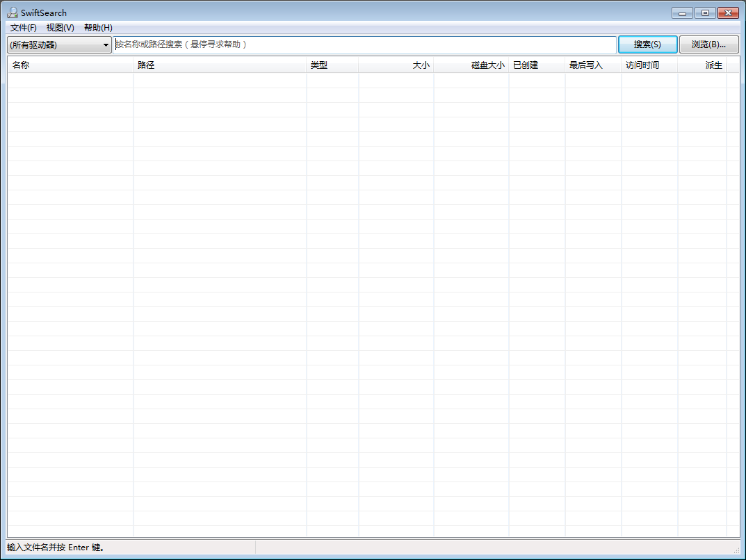
Task: Sort by the 大小 column header
Action: (x=396, y=65)
